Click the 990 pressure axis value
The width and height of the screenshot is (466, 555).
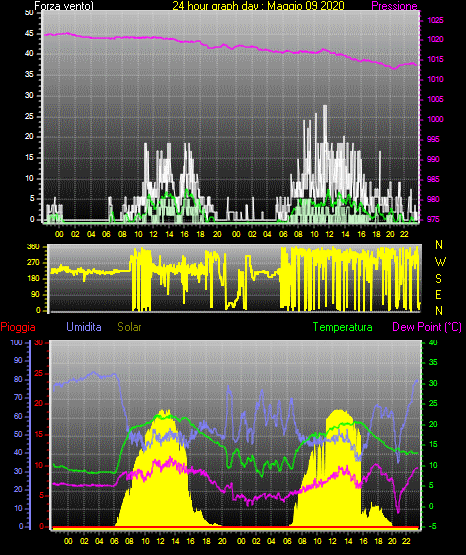[433, 159]
